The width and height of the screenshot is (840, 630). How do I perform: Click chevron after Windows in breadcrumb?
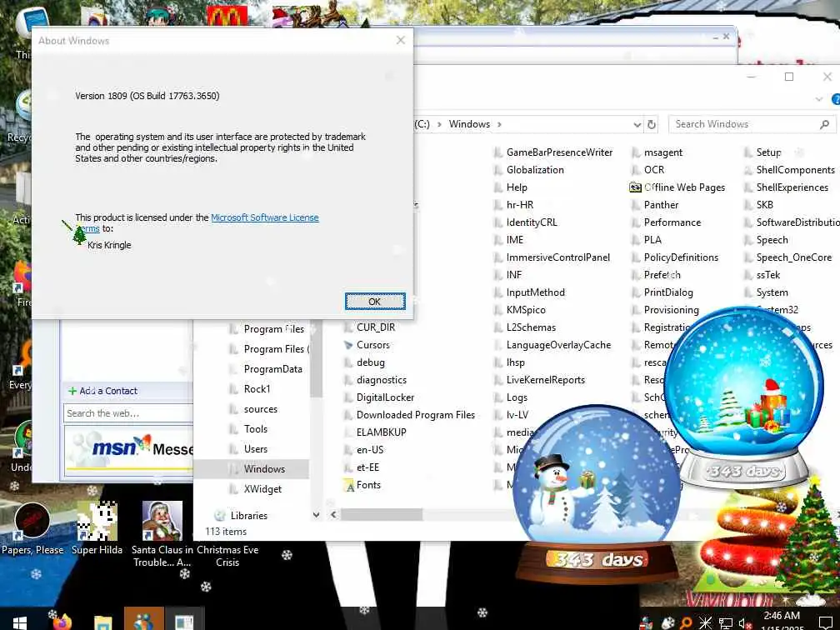click(x=499, y=124)
